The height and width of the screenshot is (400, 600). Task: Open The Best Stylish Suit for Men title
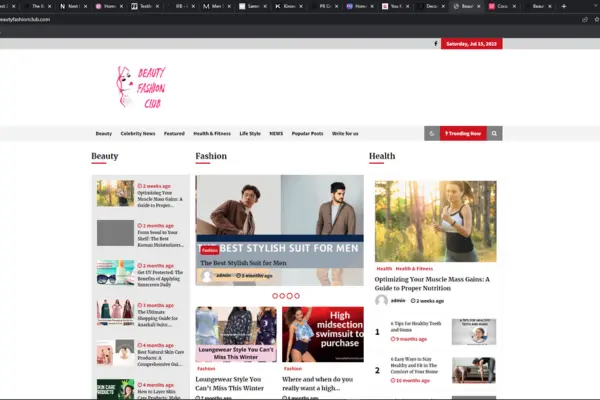[x=243, y=263]
